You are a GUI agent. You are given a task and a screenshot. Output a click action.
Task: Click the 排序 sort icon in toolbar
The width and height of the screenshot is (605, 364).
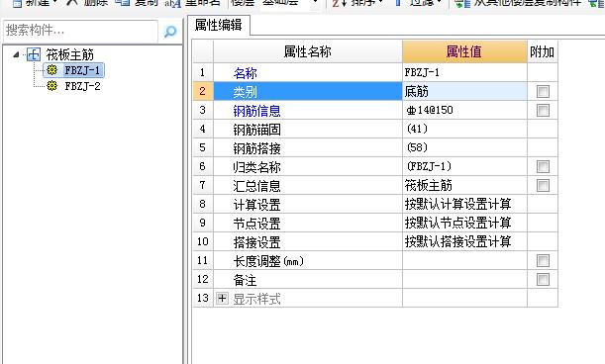[x=339, y=3]
